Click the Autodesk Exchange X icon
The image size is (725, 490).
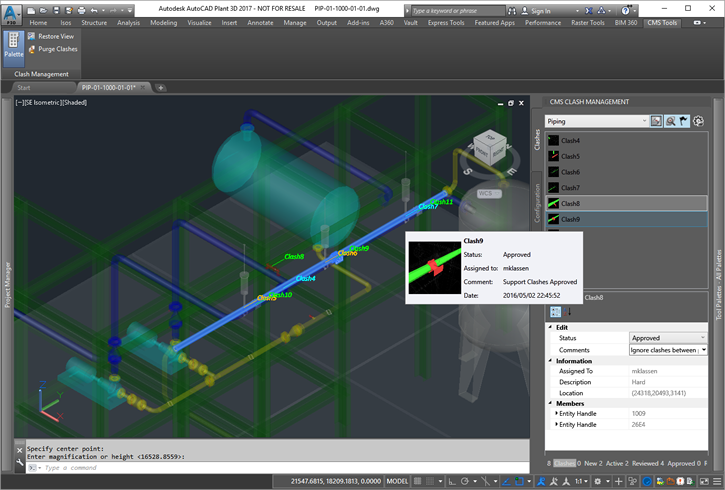click(x=589, y=11)
